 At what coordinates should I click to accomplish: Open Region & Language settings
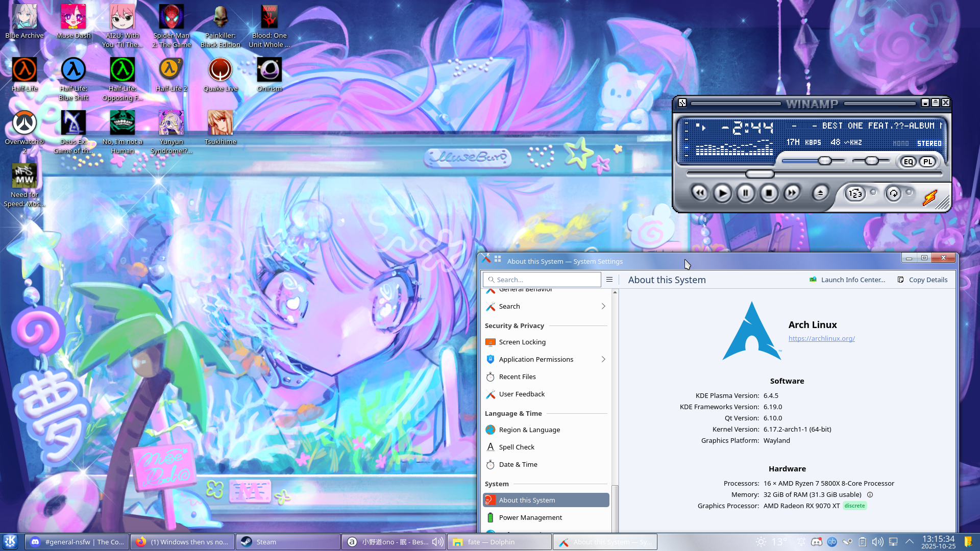529,430
